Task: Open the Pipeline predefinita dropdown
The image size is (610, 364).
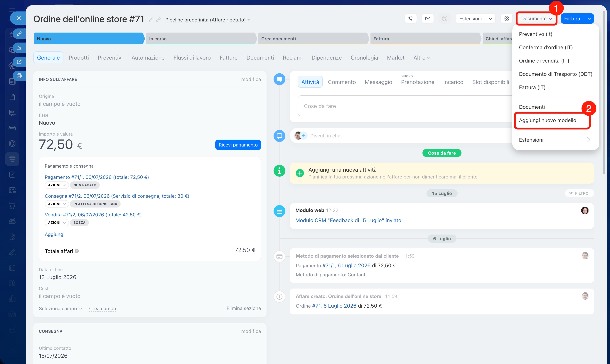Action: pyautogui.click(x=208, y=20)
